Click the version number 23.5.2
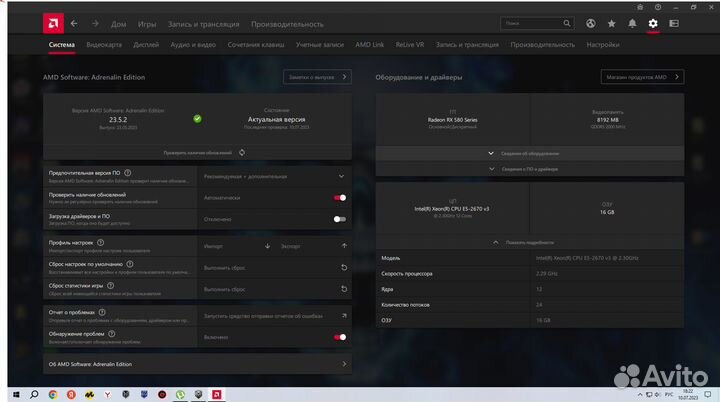The height and width of the screenshot is (402, 720). click(118, 119)
